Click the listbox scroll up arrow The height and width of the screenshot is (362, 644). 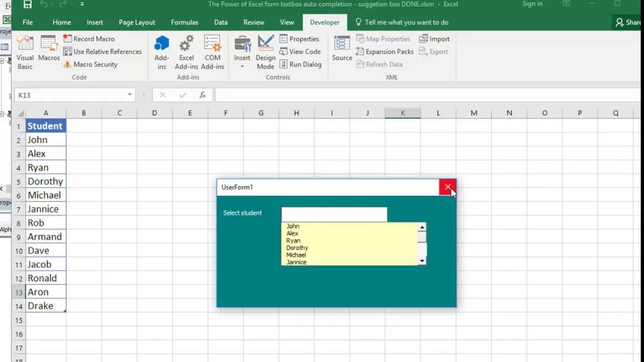422,227
